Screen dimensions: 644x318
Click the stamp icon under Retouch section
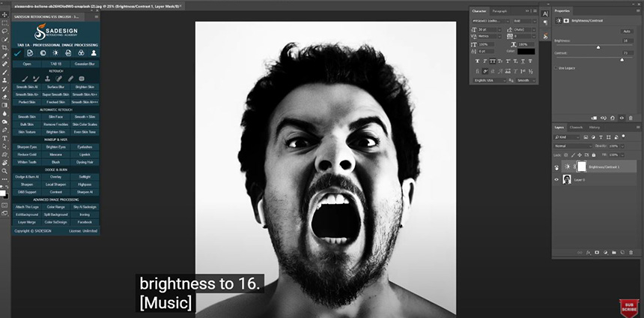(x=48, y=79)
